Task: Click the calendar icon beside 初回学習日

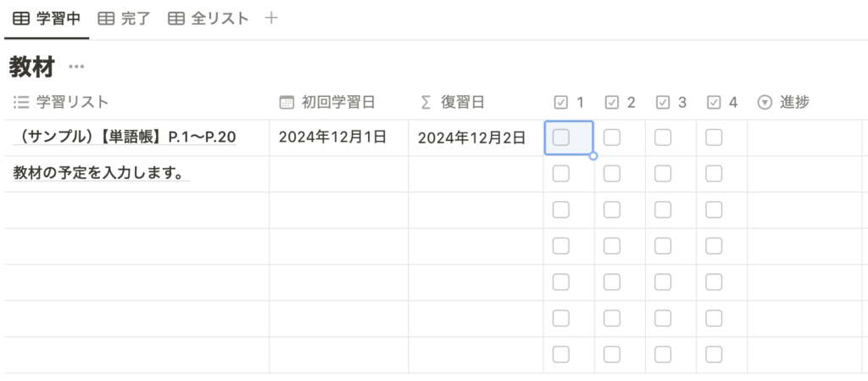Action: pyautogui.click(x=287, y=103)
